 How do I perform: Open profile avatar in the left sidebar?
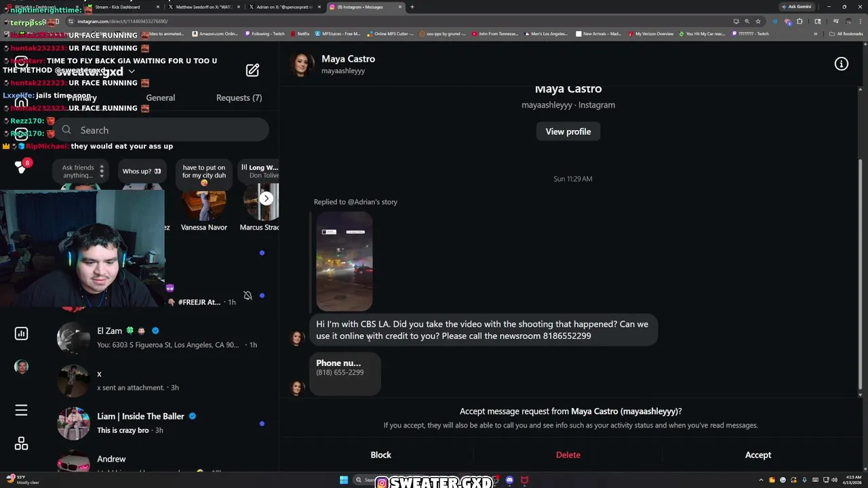point(21,367)
